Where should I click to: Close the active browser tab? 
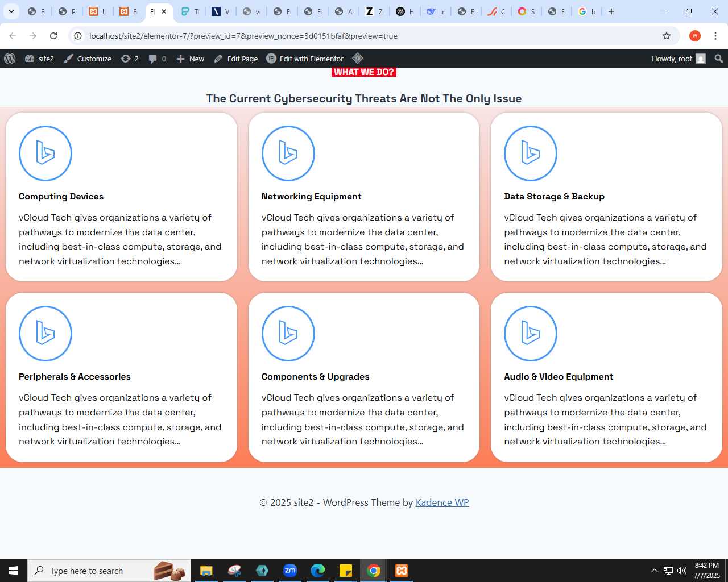tap(164, 11)
